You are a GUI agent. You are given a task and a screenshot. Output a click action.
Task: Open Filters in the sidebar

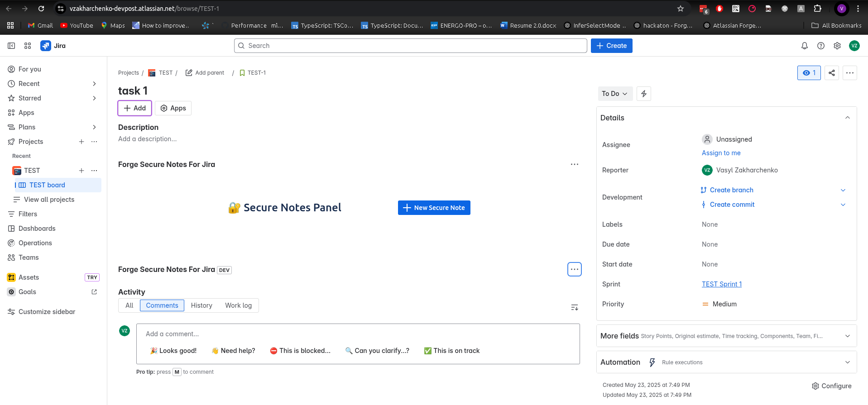pyautogui.click(x=54, y=214)
